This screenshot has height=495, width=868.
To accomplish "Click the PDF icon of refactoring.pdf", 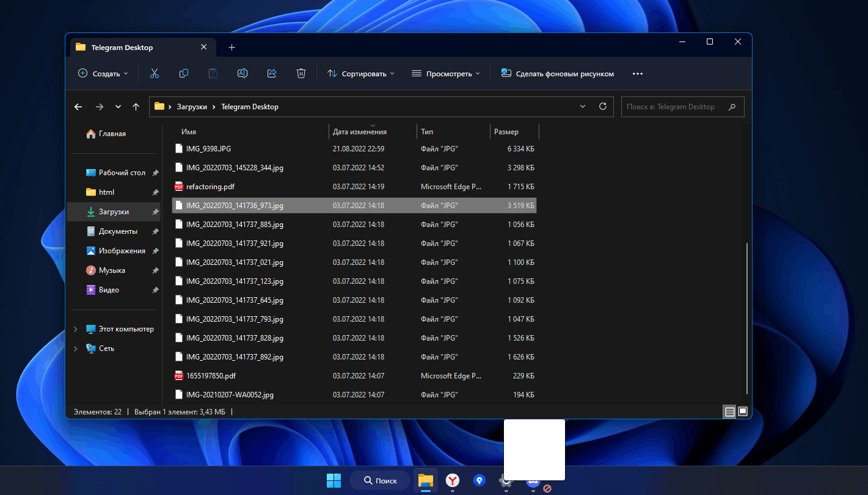I will [179, 186].
